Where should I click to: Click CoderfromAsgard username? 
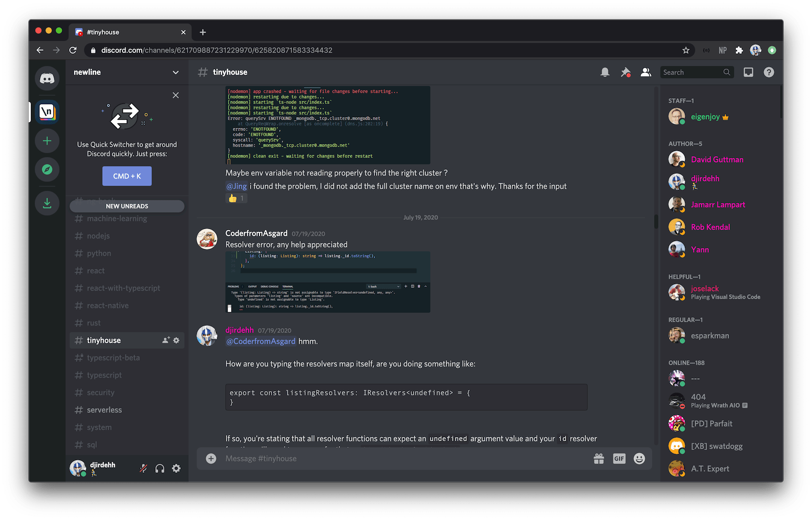pyautogui.click(x=256, y=233)
